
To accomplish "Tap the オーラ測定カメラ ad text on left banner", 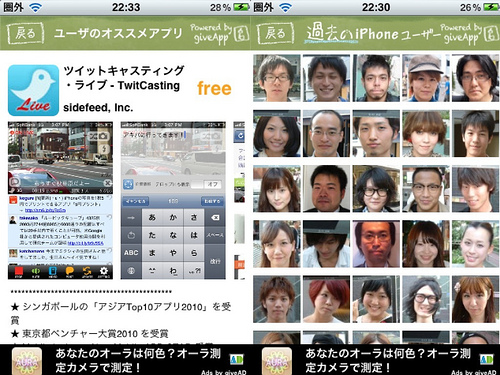I will [138, 360].
